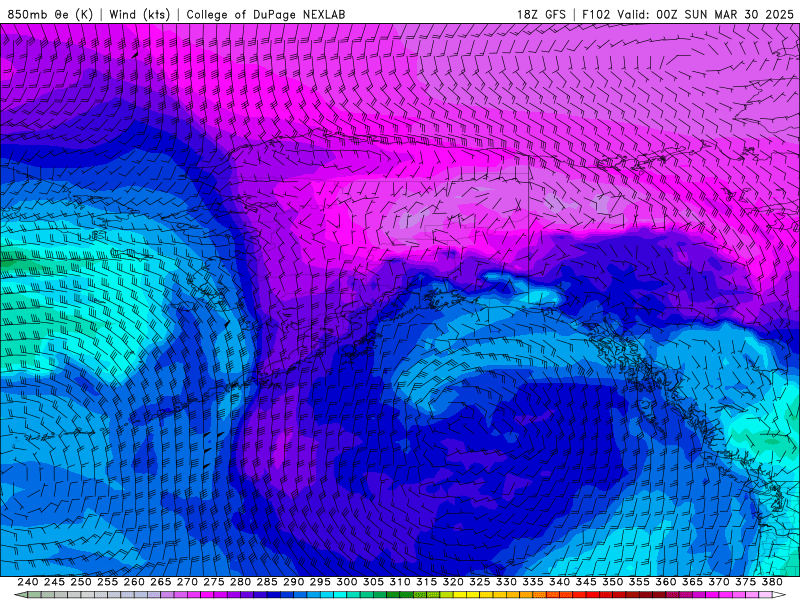Screen dimensions: 800x600
Task: Select the 350 scale value
Action: pyautogui.click(x=612, y=582)
